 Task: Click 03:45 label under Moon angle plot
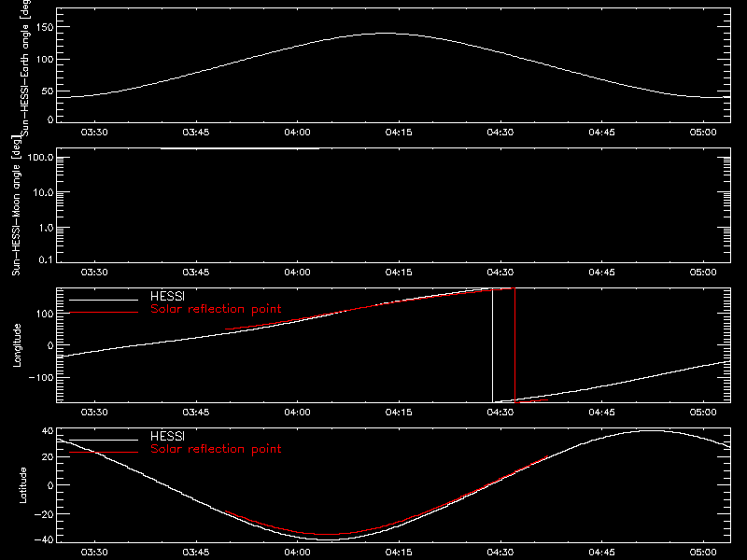tap(196, 273)
